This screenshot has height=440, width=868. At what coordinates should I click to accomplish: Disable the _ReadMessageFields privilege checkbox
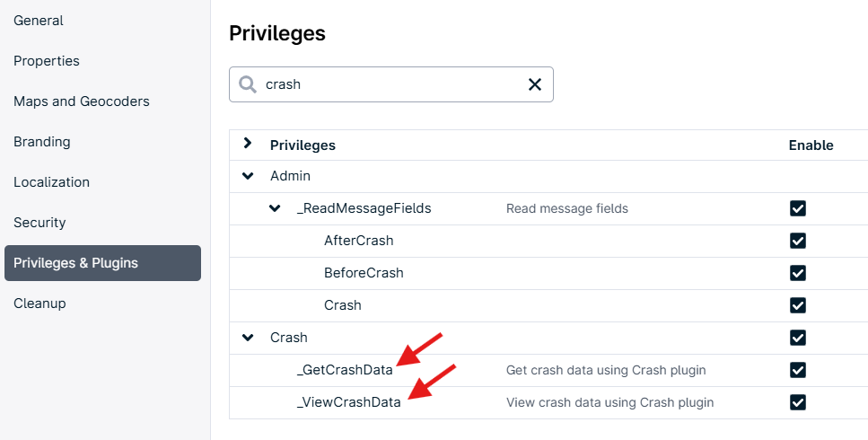point(797,208)
